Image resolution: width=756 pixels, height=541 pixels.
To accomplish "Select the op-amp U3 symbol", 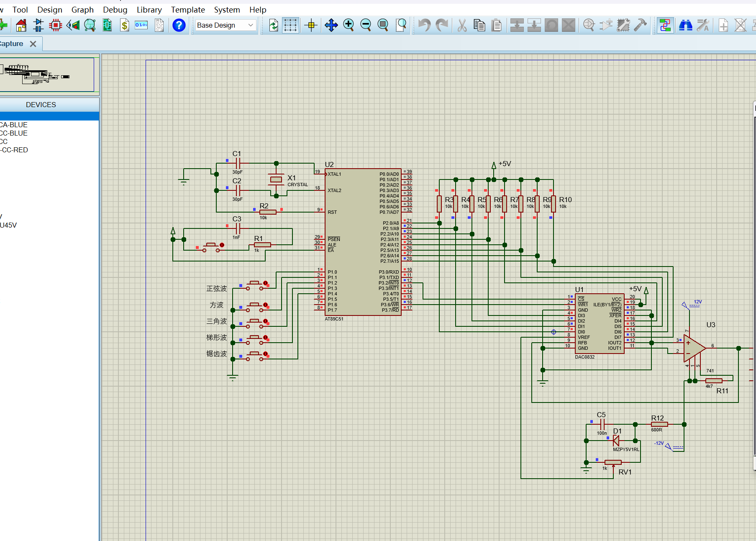I will coord(694,348).
